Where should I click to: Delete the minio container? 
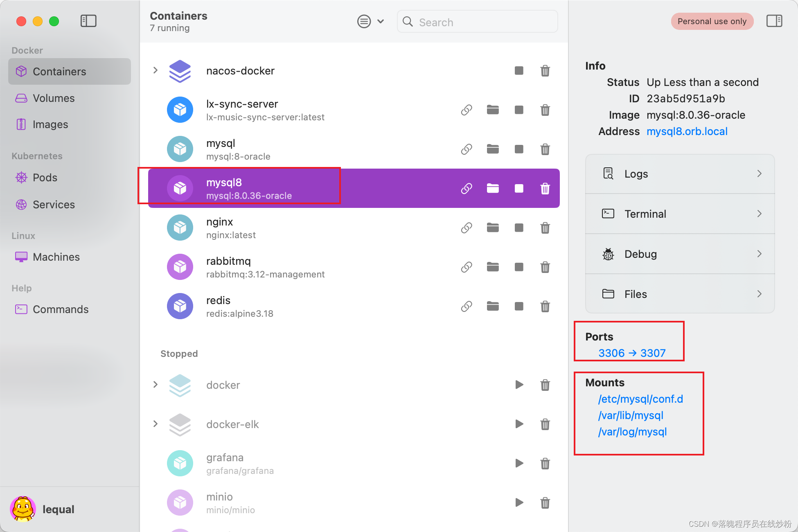[x=545, y=503]
